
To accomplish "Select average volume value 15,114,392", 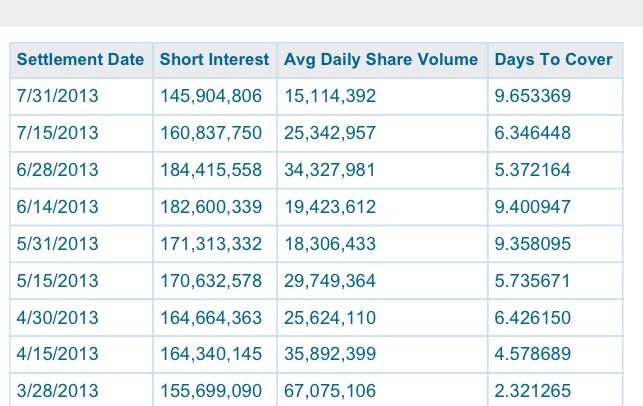I will pos(330,97).
